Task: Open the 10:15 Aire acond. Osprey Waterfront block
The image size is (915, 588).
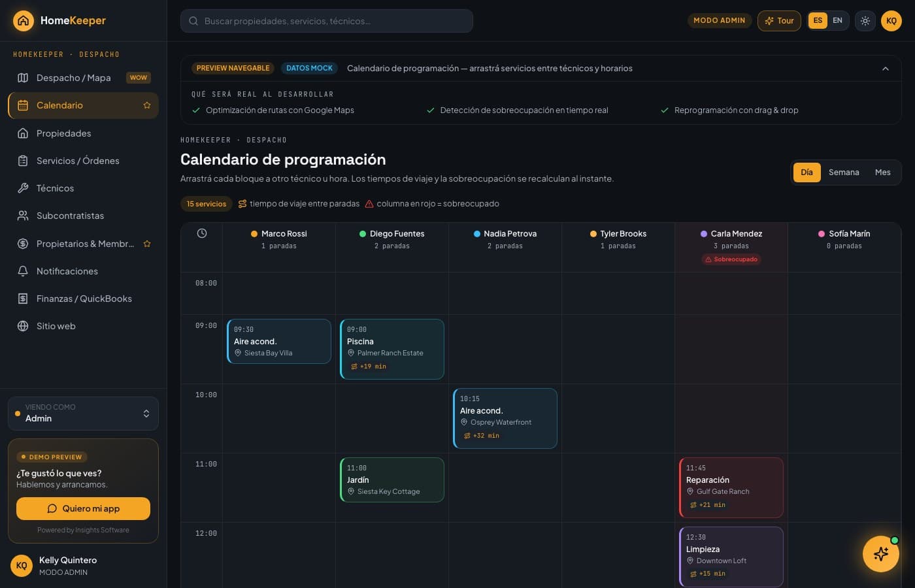Action: coord(505,418)
